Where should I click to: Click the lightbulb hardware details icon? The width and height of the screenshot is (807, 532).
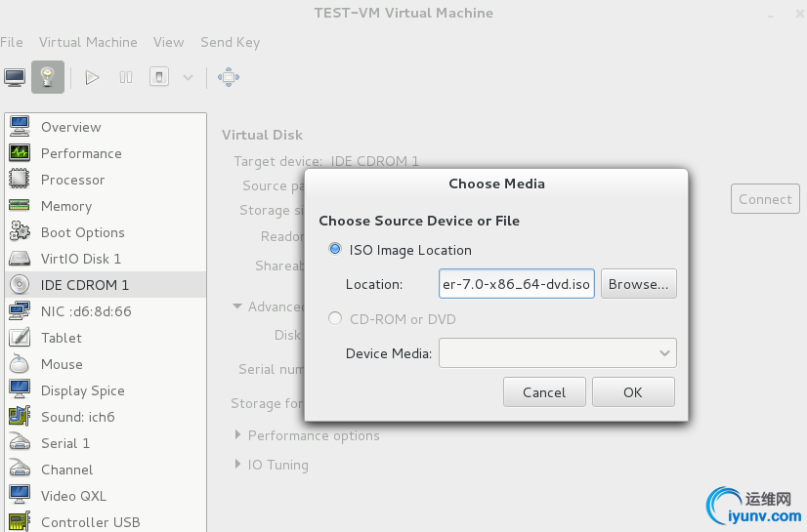[47, 77]
